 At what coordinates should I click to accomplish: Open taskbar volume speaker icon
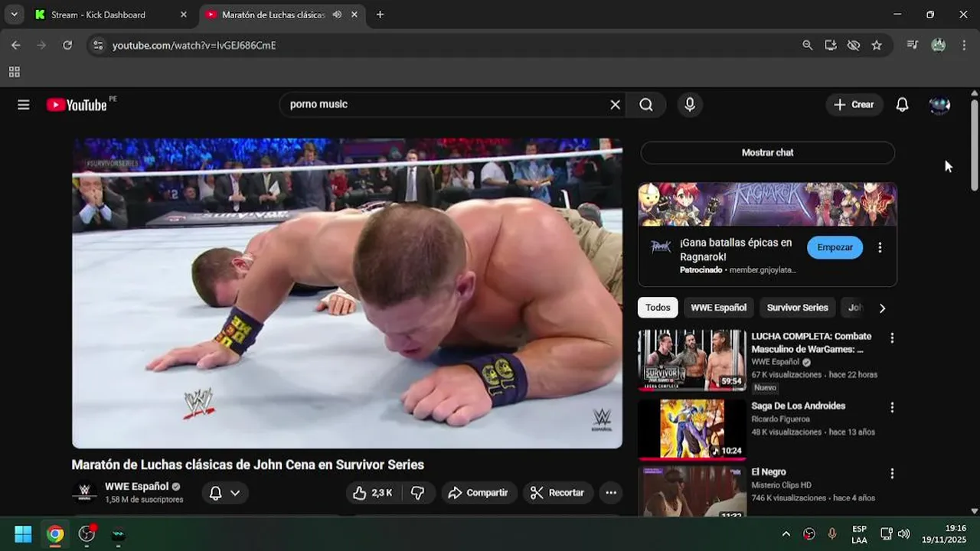point(904,533)
